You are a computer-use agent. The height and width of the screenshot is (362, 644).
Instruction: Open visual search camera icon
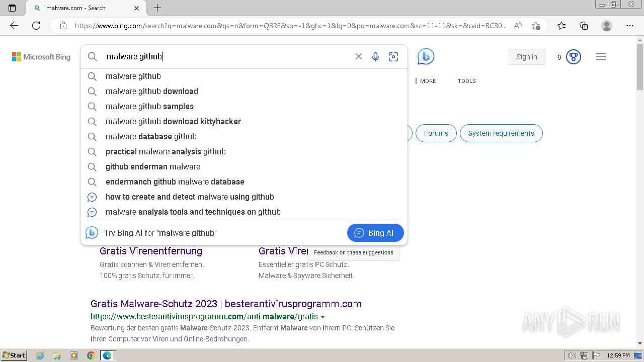click(x=393, y=57)
